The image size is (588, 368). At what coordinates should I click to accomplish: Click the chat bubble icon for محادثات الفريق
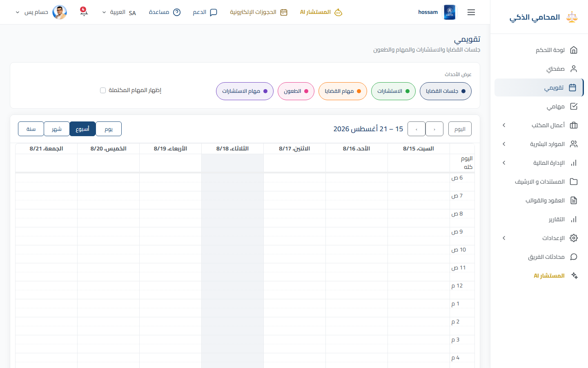pyautogui.click(x=574, y=257)
